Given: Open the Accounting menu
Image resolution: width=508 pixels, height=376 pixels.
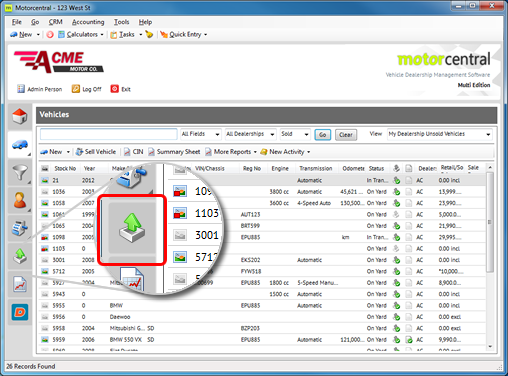Looking at the screenshot, I should tap(88, 22).
